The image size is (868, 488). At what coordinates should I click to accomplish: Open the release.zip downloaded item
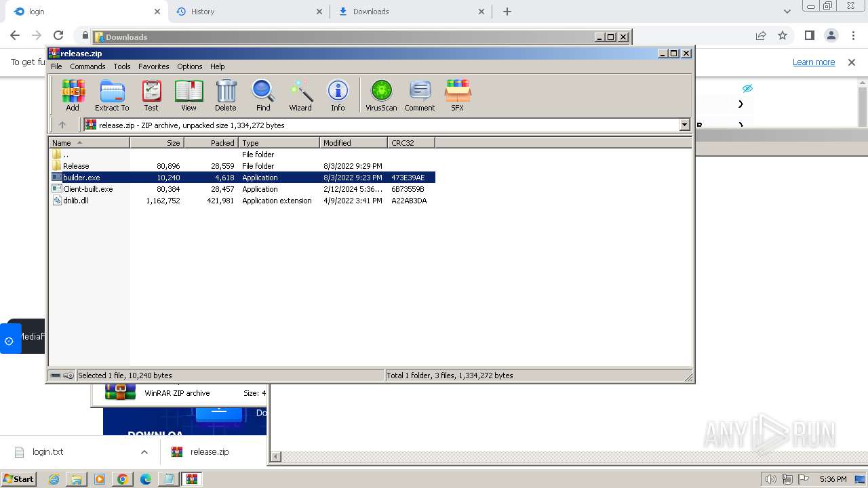pos(210,452)
